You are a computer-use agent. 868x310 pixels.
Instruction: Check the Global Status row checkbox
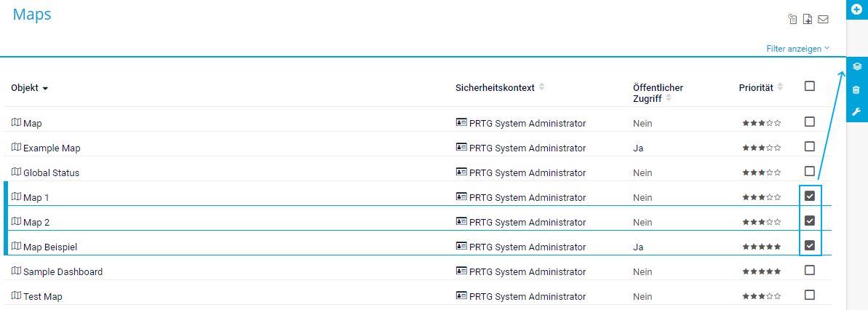click(x=810, y=172)
